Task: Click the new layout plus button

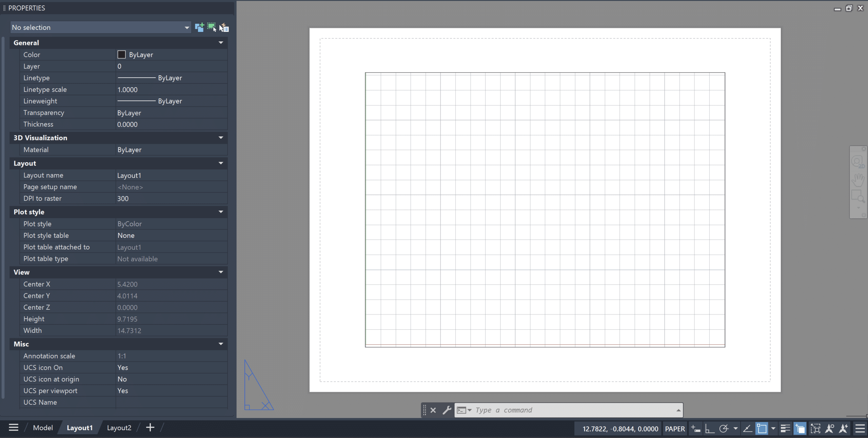Action: [x=150, y=427]
